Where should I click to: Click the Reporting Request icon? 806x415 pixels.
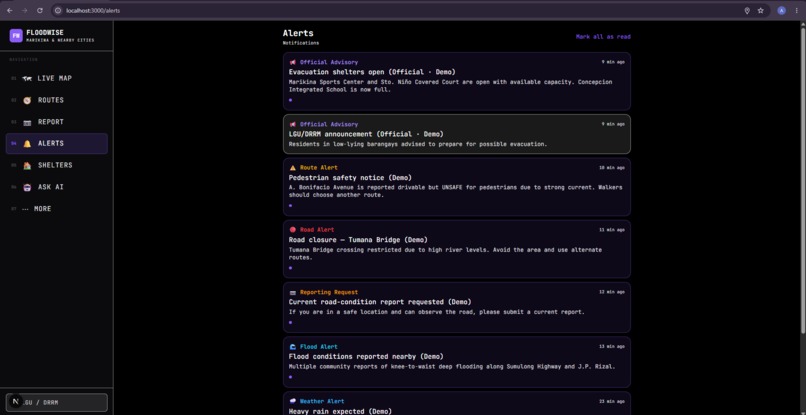(x=292, y=293)
